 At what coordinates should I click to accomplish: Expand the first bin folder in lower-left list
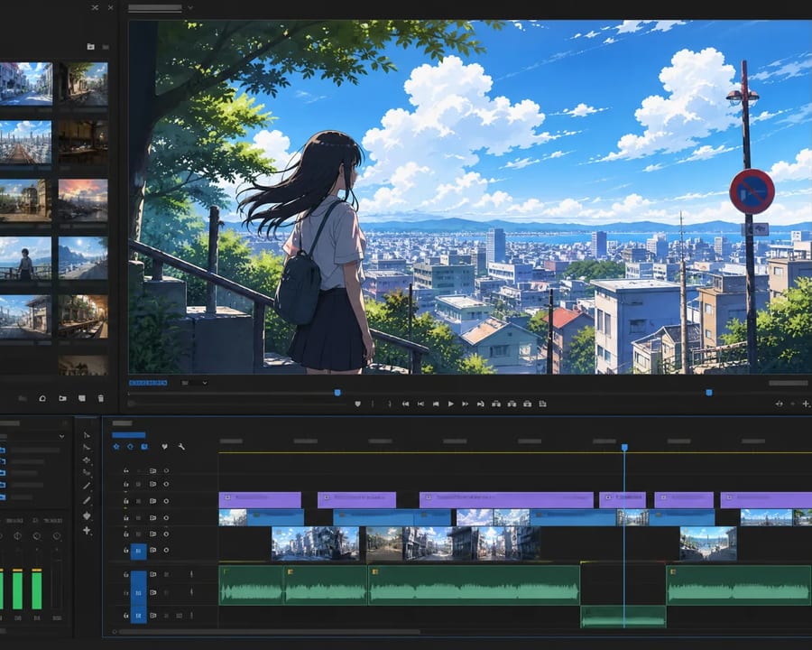click(3, 450)
